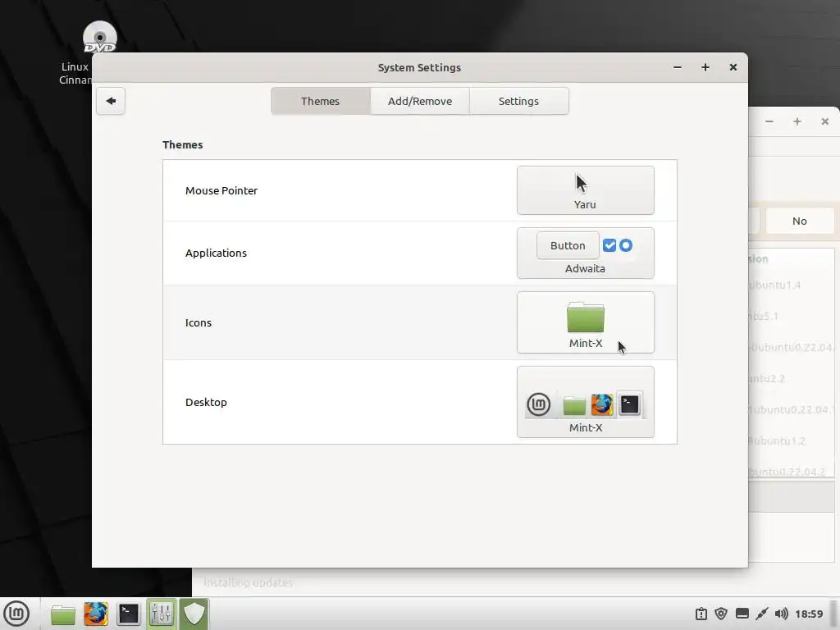
Task: Open the sound volume tray icon
Action: point(782,614)
